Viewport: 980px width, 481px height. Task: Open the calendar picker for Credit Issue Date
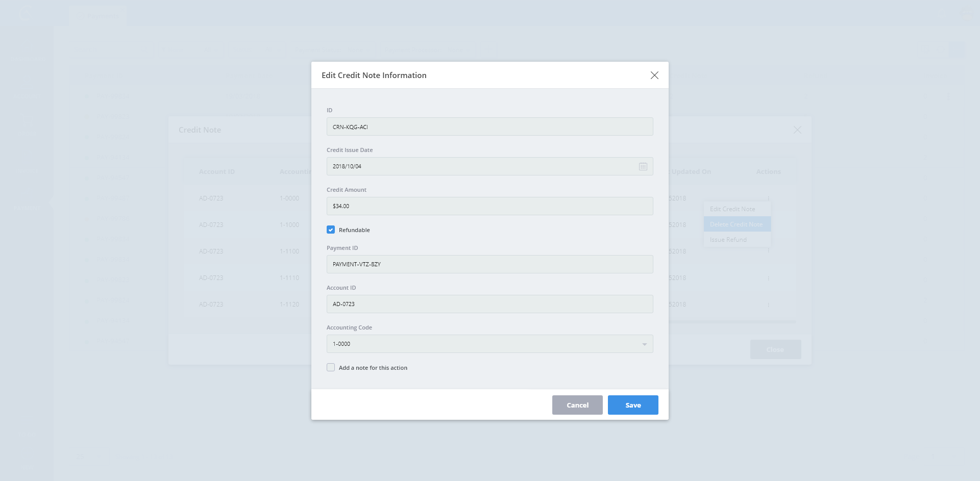click(643, 166)
